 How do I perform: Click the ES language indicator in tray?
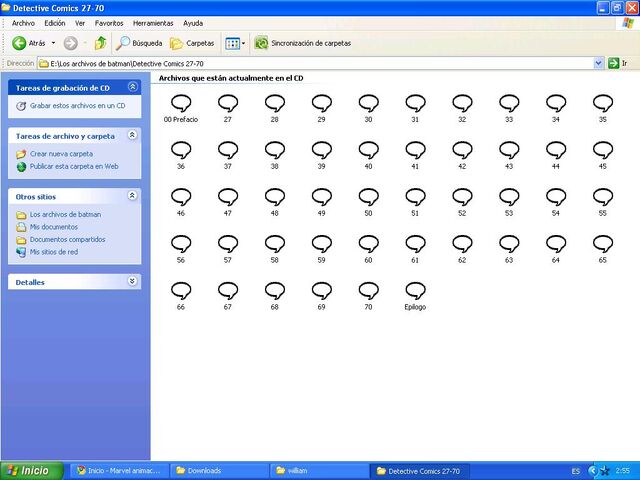pos(576,471)
